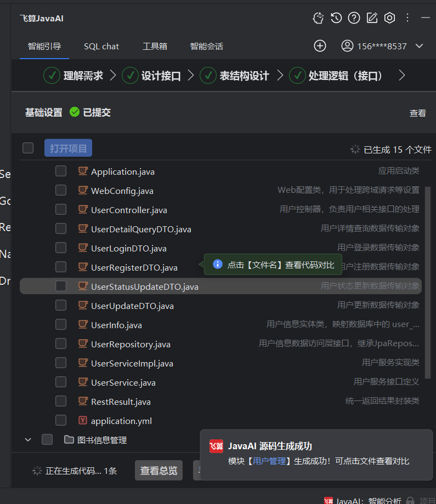Check the application.yml checkbox

pyautogui.click(x=61, y=420)
